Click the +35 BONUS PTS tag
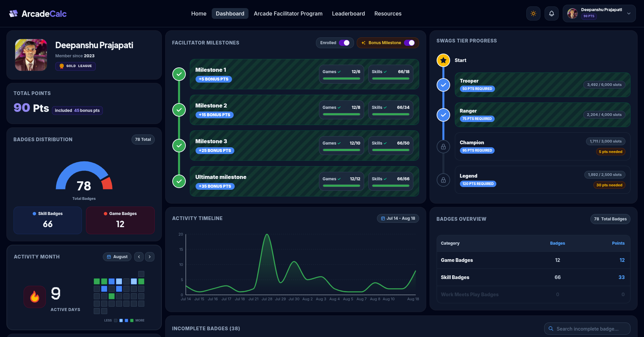The image size is (644, 337). pyautogui.click(x=215, y=186)
